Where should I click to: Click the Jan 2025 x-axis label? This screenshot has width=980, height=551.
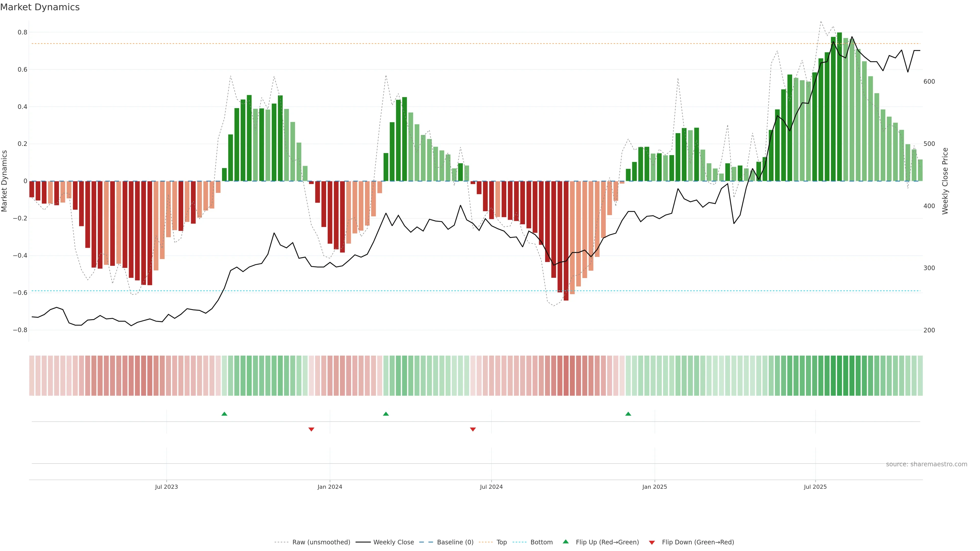click(x=654, y=487)
